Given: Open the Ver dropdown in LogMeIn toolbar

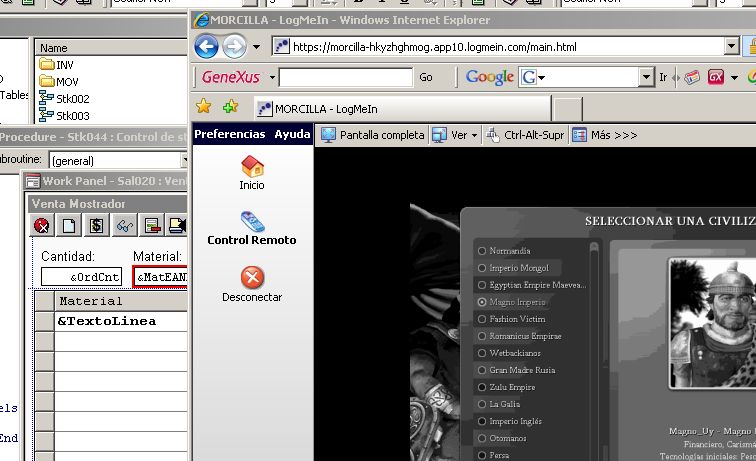Looking at the screenshot, I should click(x=473, y=135).
